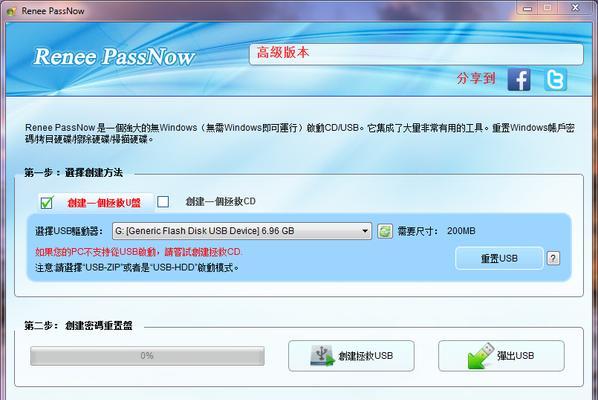Click the 0% progress bar
Image resolution: width=598 pixels, height=400 pixels.
147,356
